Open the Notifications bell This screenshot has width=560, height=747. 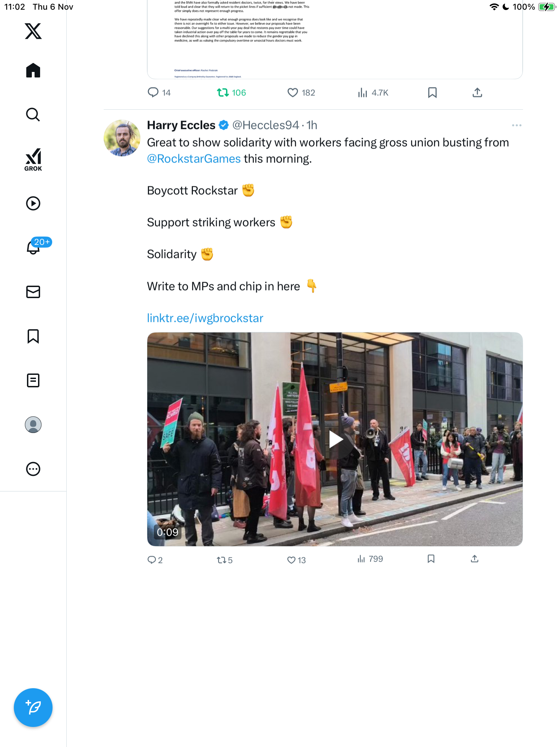33,247
